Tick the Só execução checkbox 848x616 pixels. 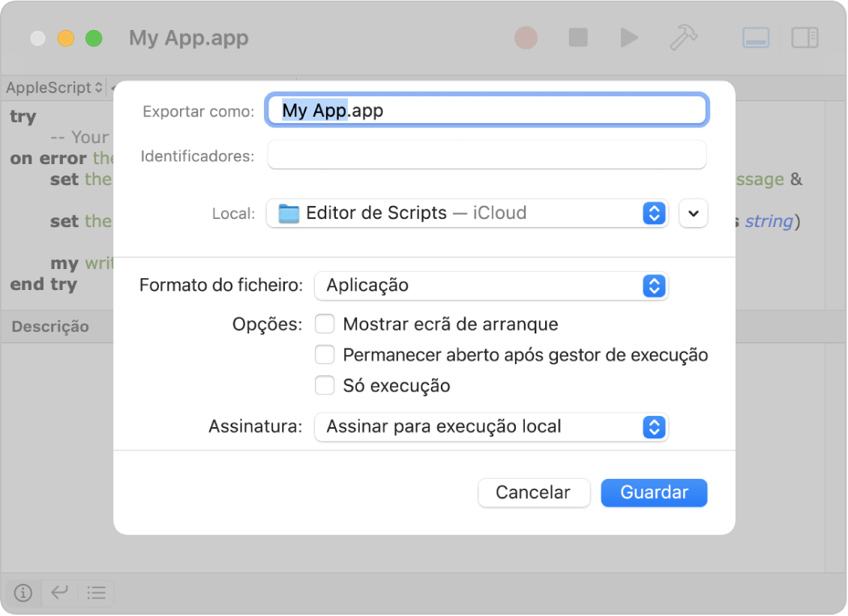[325, 386]
